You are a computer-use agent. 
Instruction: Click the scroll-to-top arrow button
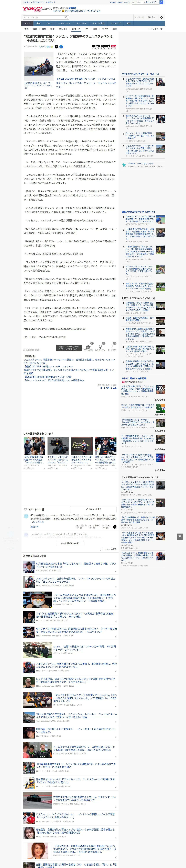tap(180, 536)
